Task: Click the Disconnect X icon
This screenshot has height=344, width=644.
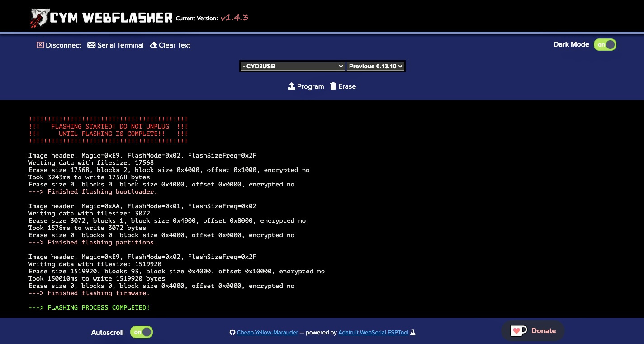Action: pyautogui.click(x=40, y=45)
